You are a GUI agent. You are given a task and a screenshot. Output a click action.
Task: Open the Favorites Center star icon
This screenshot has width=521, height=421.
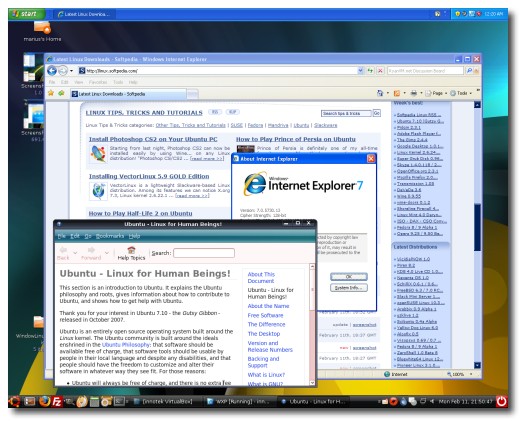tap(51, 93)
